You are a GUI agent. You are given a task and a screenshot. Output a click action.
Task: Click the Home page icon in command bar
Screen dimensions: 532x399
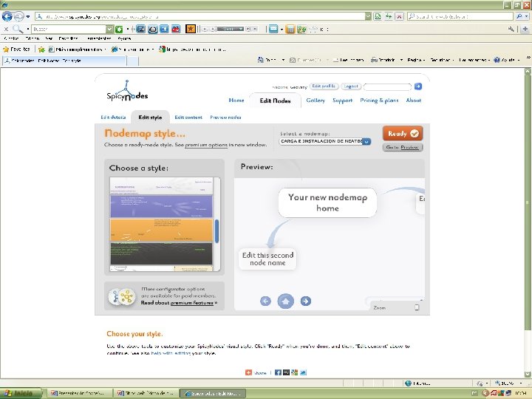click(x=261, y=60)
